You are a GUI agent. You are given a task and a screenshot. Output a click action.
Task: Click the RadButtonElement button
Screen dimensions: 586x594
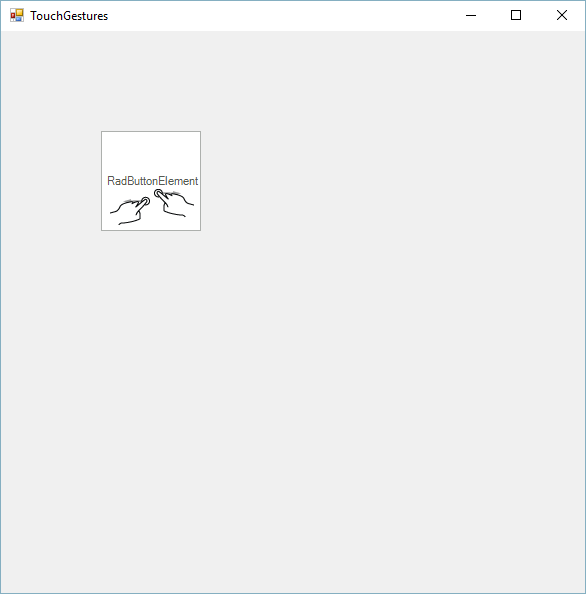click(x=151, y=181)
